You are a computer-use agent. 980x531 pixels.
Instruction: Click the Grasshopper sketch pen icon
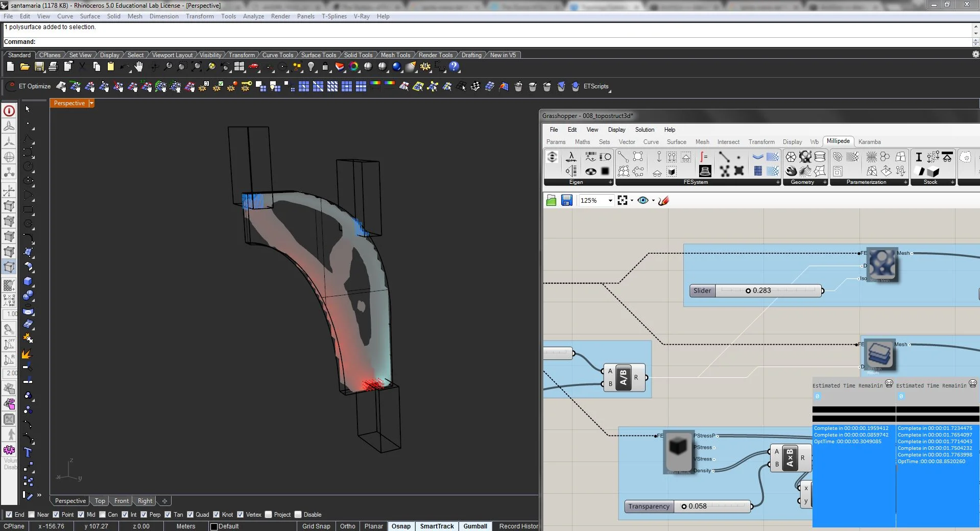click(x=663, y=201)
